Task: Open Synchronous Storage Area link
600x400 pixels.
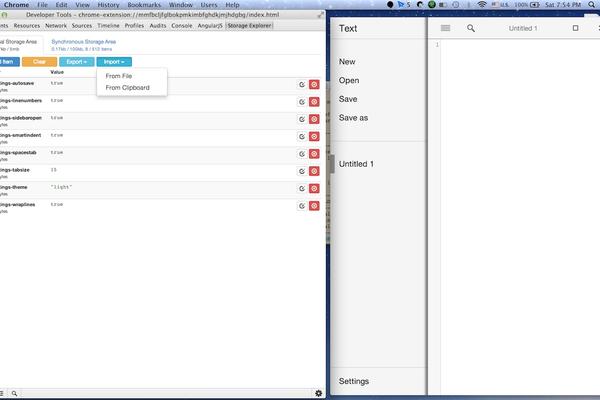Action: pyautogui.click(x=83, y=42)
